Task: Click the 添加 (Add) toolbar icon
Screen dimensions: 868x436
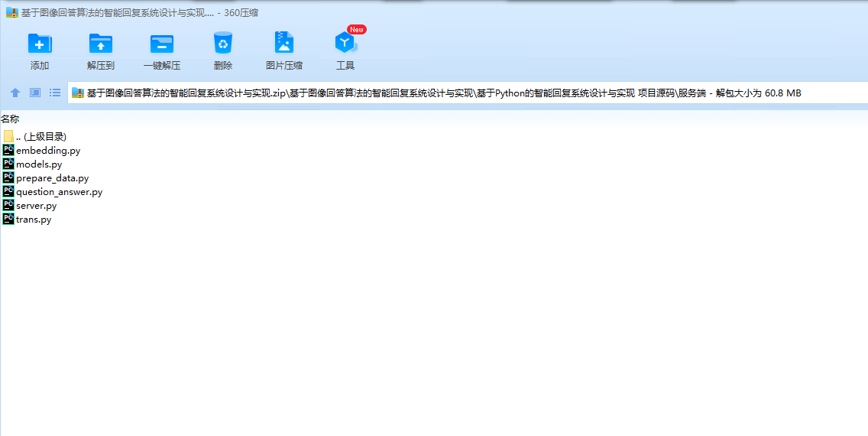Action: pos(40,43)
